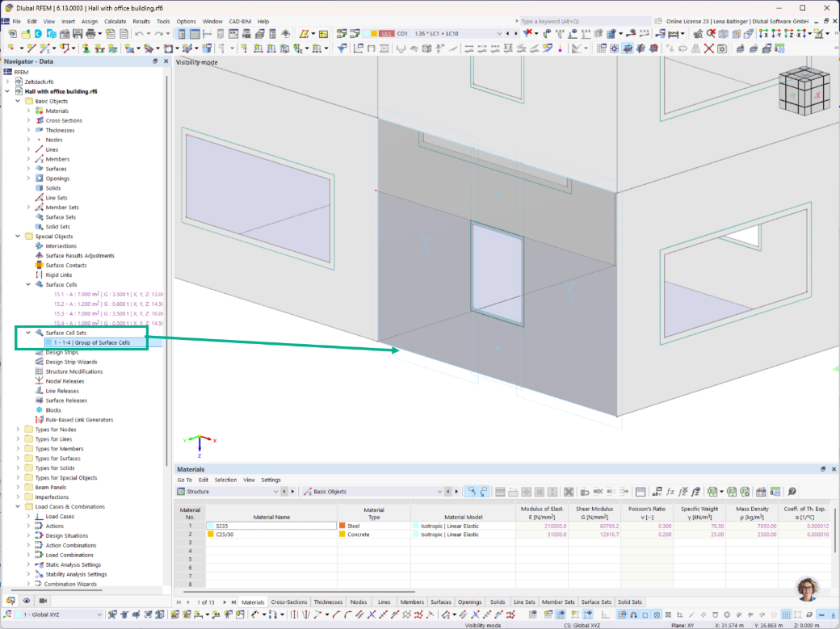
Task: Collapse the Surface Cells tree node
Action: pyautogui.click(x=28, y=284)
